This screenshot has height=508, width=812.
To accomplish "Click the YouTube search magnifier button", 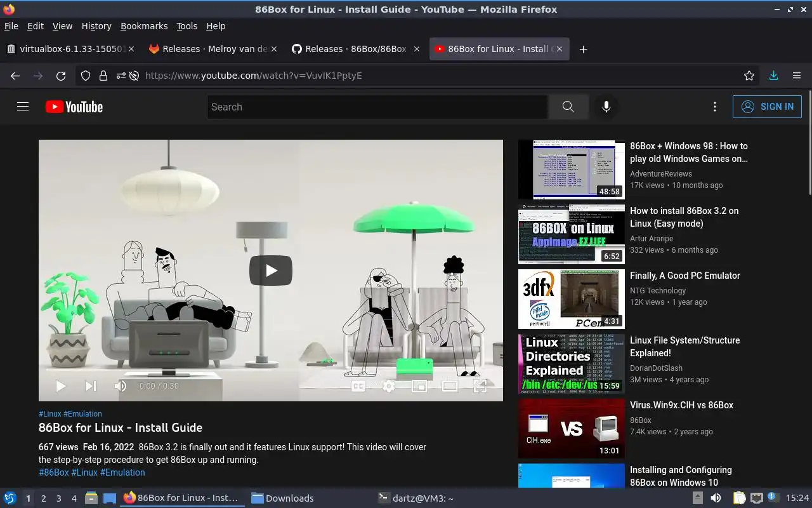I will (x=568, y=107).
